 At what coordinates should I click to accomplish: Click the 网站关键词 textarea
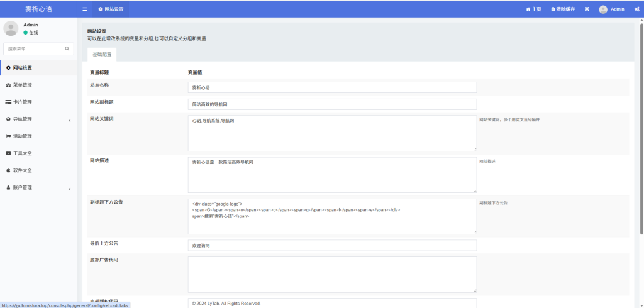click(332, 133)
